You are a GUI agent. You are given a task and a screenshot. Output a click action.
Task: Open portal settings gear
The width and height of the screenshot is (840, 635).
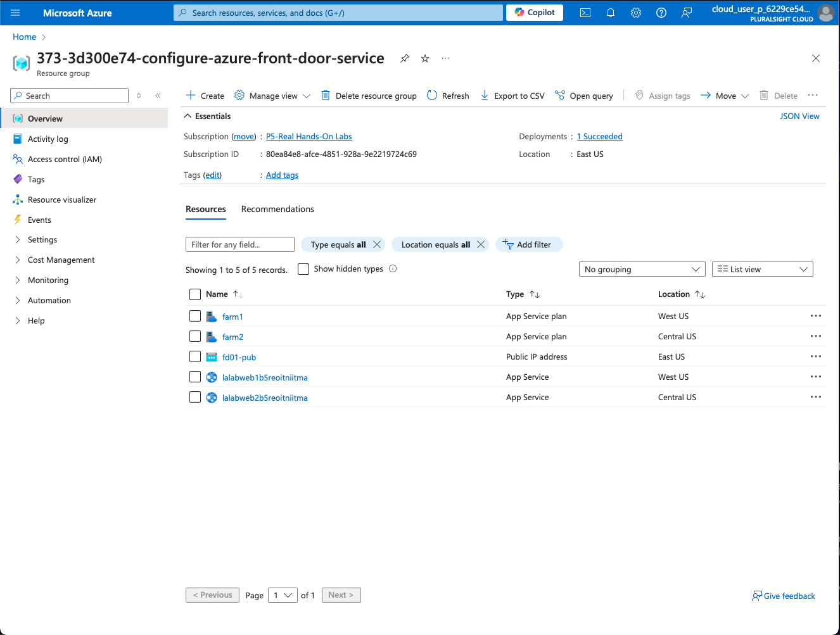(x=636, y=13)
